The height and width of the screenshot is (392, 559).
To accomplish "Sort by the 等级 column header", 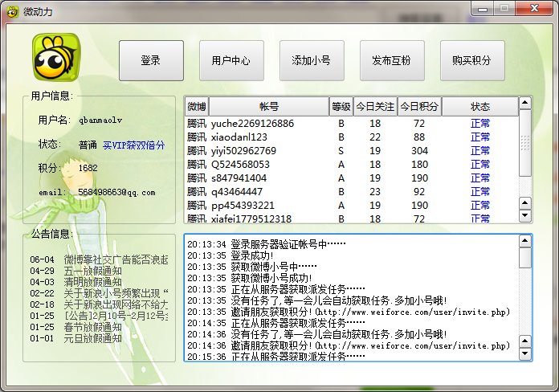I will click(341, 107).
